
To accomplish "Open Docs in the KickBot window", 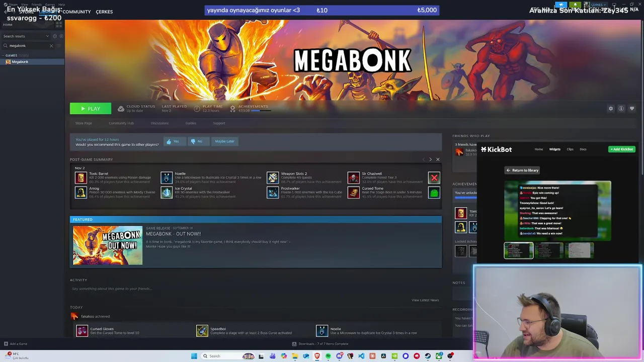I will click(x=583, y=149).
